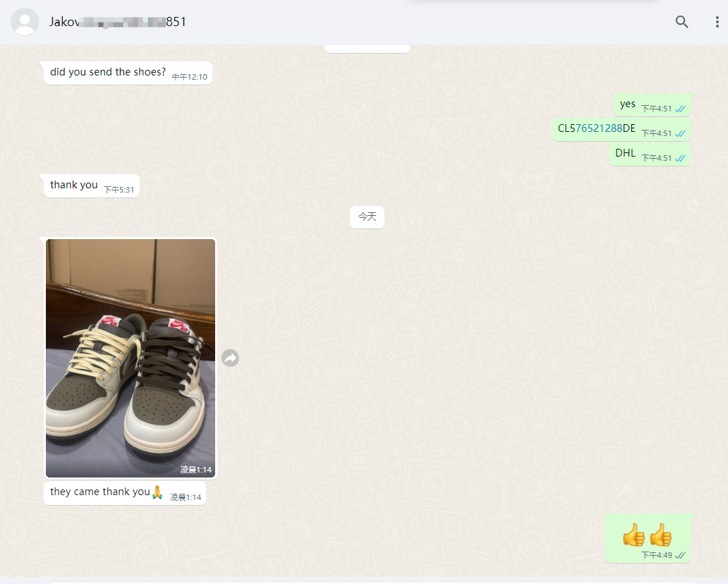The image size is (728, 584).
Task: Click the praying hands emoji
Action: click(x=157, y=492)
